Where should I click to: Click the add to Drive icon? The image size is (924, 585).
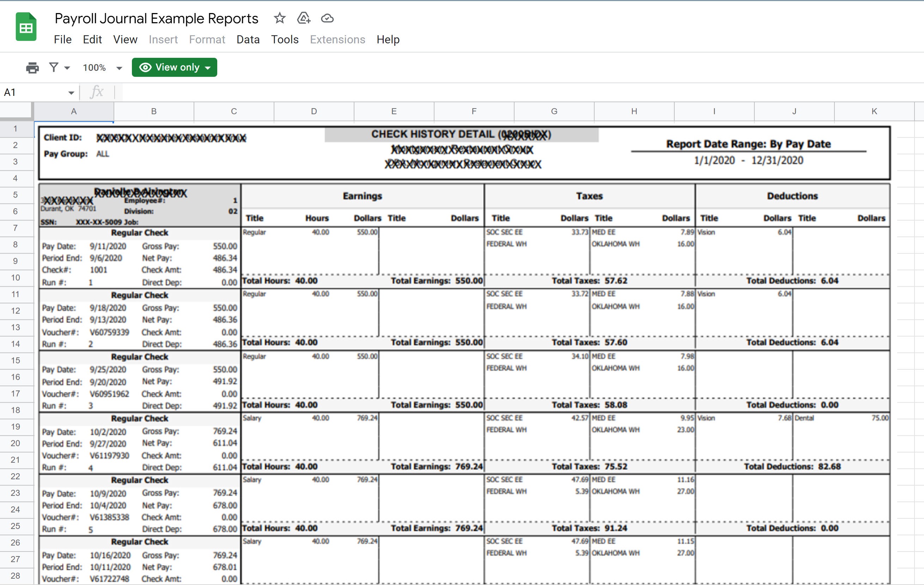pyautogui.click(x=304, y=18)
